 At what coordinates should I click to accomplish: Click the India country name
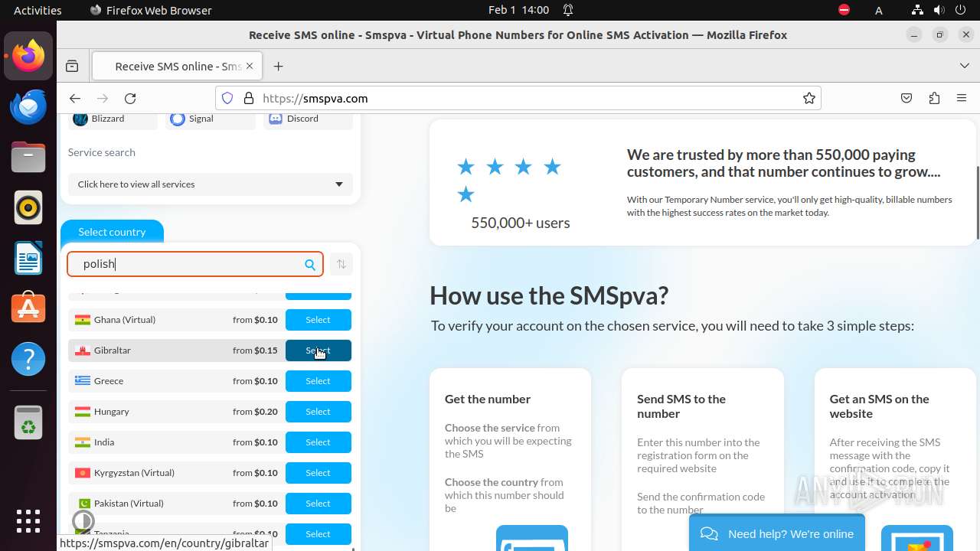[x=104, y=442]
